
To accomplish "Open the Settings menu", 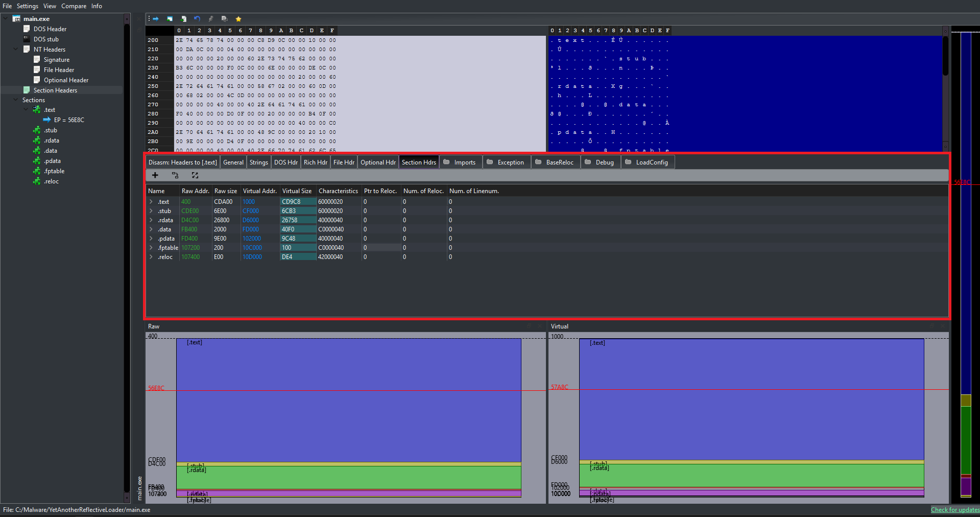I will pos(27,6).
